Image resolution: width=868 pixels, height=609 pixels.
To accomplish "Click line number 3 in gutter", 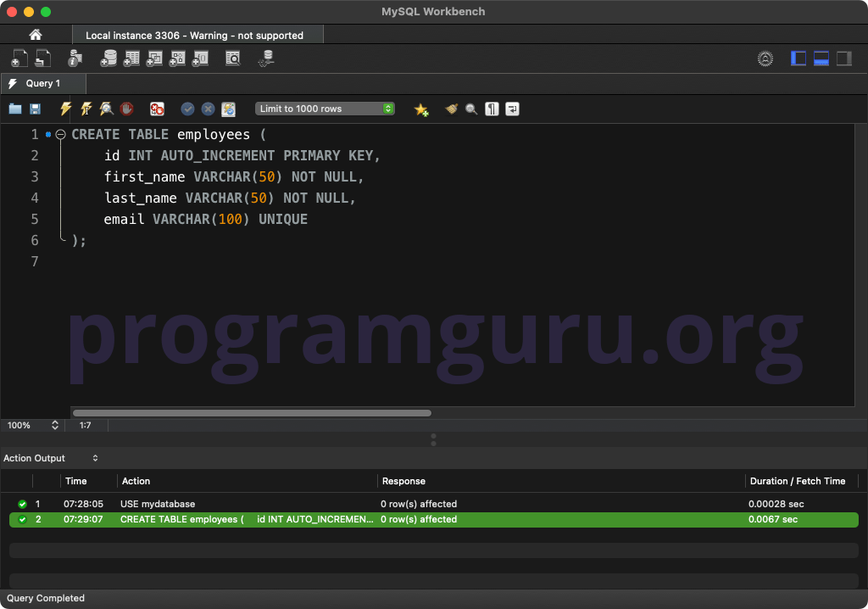I will coord(34,176).
